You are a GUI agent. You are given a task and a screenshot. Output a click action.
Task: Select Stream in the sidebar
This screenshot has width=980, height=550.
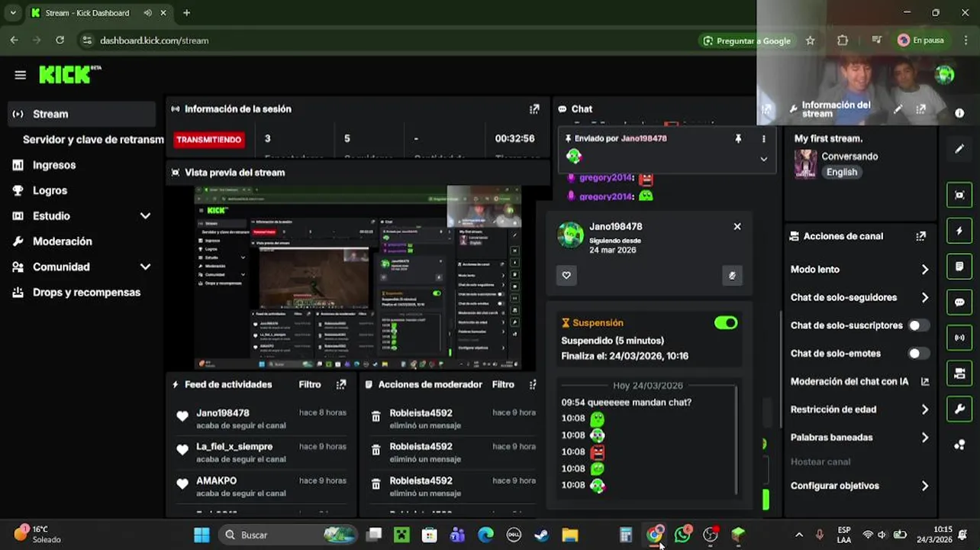coord(81,114)
